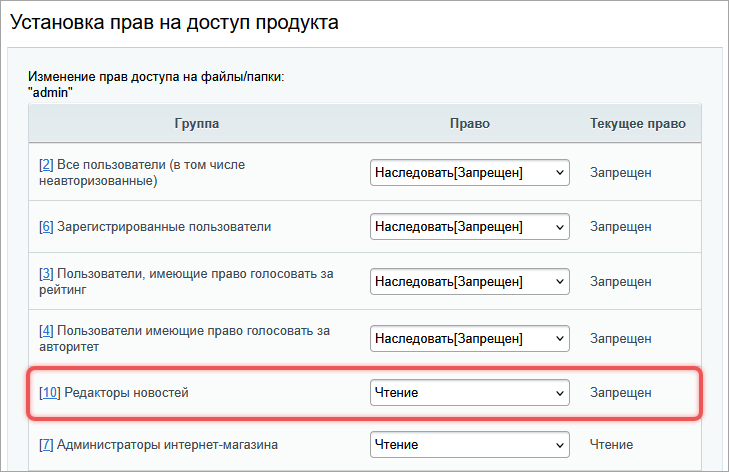Click group link [3] for rating voters
The height and width of the screenshot is (472, 729).
46,273
